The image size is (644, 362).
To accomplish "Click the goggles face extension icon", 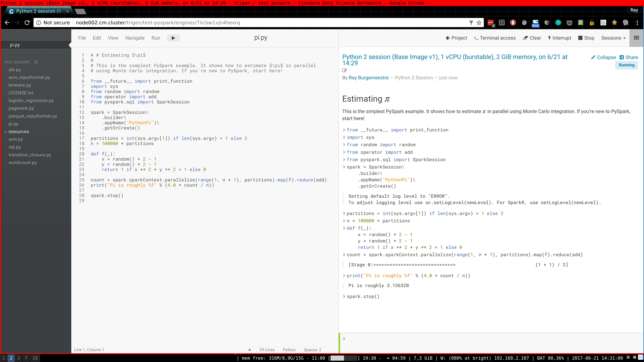I will click(524, 23).
